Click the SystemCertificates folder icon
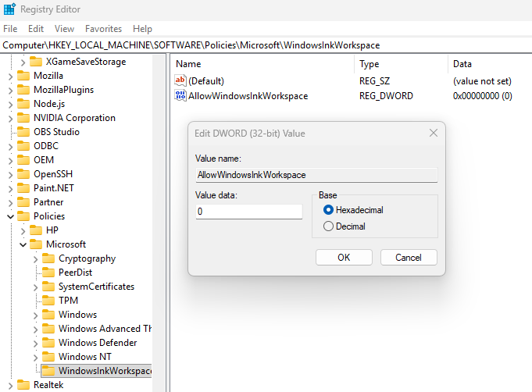 pos(48,287)
